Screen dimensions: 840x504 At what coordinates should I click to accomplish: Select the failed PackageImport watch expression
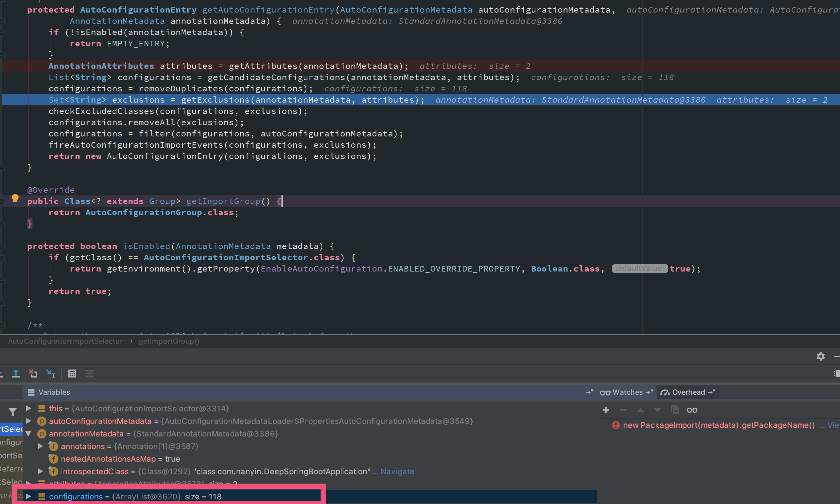[x=718, y=425]
